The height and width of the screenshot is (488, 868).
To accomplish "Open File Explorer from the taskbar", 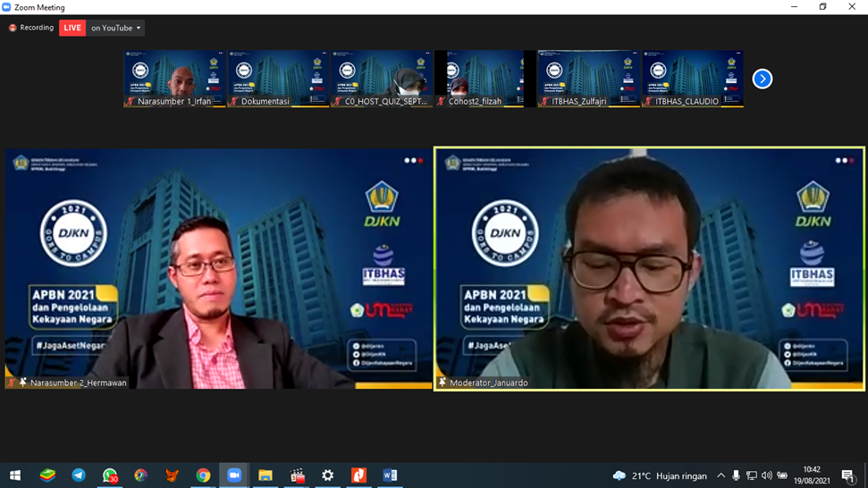I will (x=265, y=475).
